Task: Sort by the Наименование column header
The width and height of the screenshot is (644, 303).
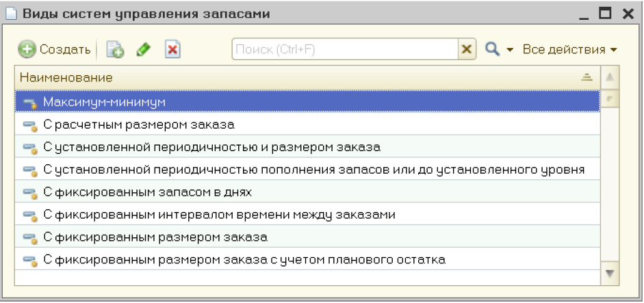Action: 301,78
